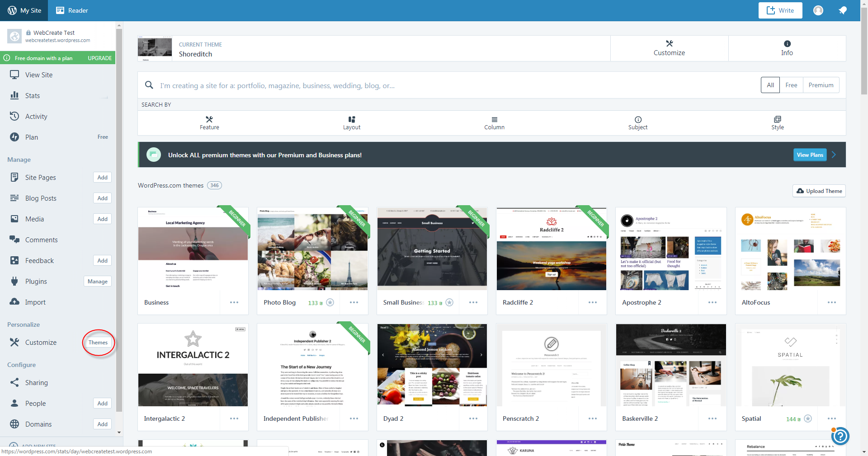Expand the Subject search filter
868x456 pixels.
click(638, 123)
